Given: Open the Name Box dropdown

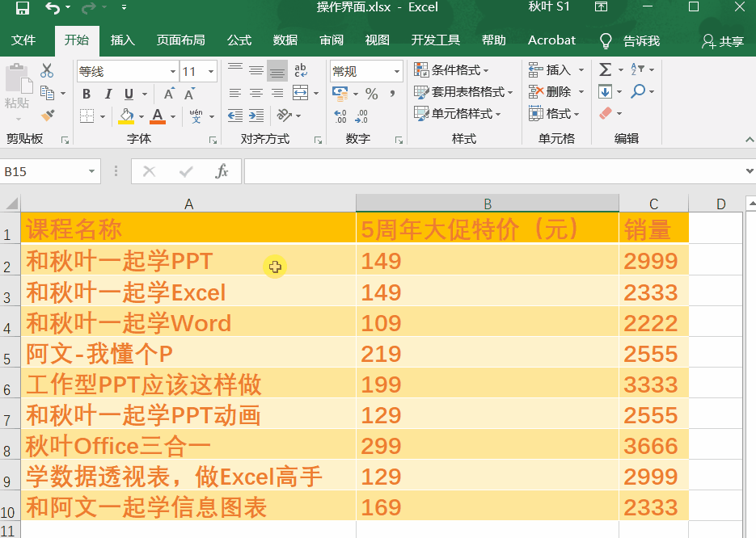Looking at the screenshot, I should 91,171.
